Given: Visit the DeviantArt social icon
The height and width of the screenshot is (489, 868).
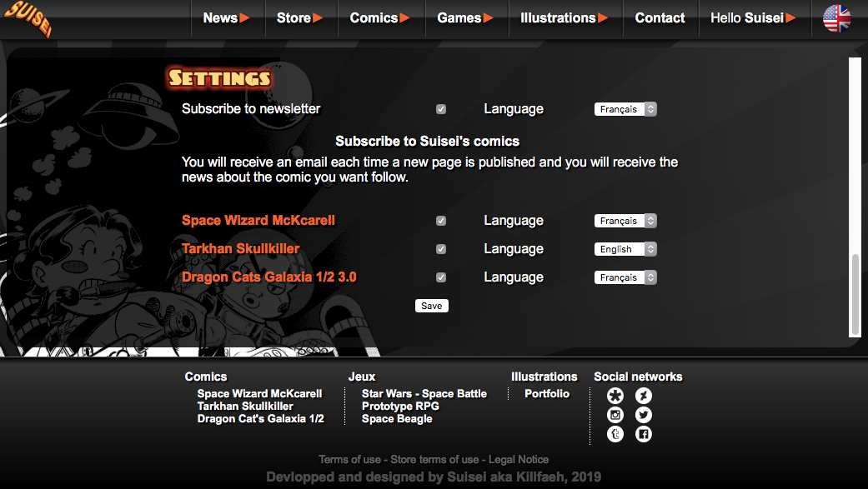Looking at the screenshot, I should pyautogui.click(x=643, y=396).
